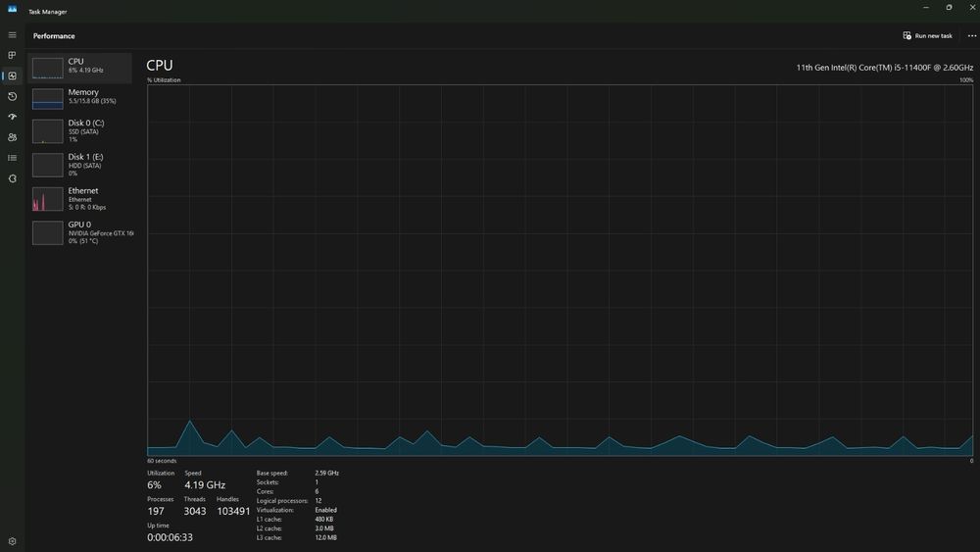Screen dimensions: 980x552
Task: Click the 197 processes value
Action: (156, 512)
